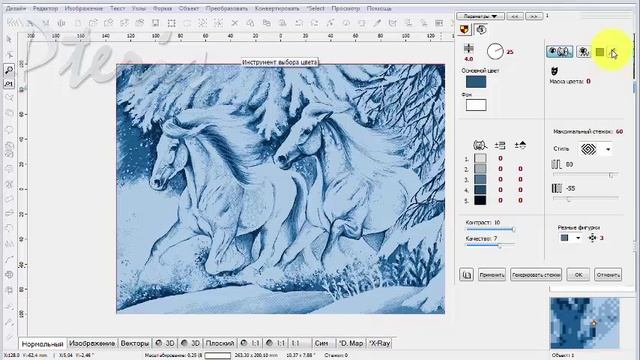Click the angle dial showing 25
This screenshot has width=640, height=360.
tap(495, 51)
